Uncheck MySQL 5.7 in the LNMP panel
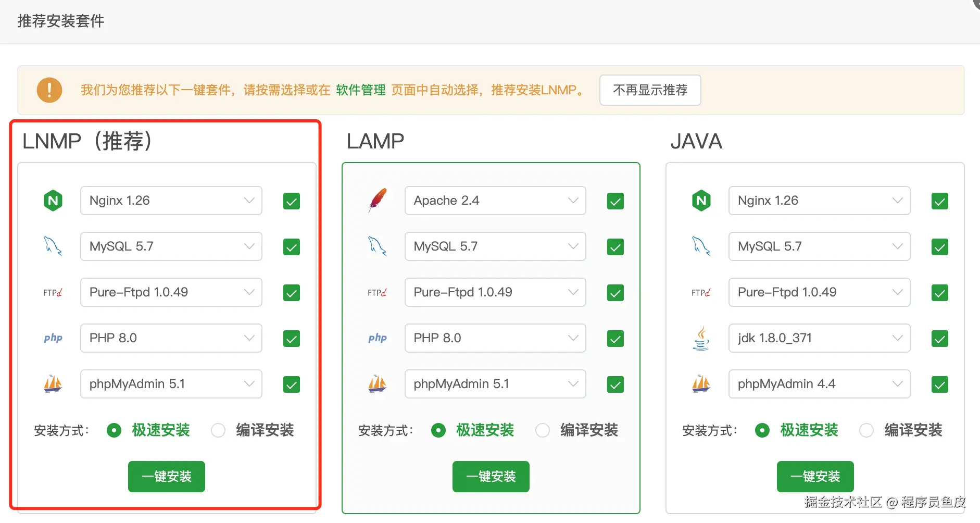980x523 pixels. (292, 247)
